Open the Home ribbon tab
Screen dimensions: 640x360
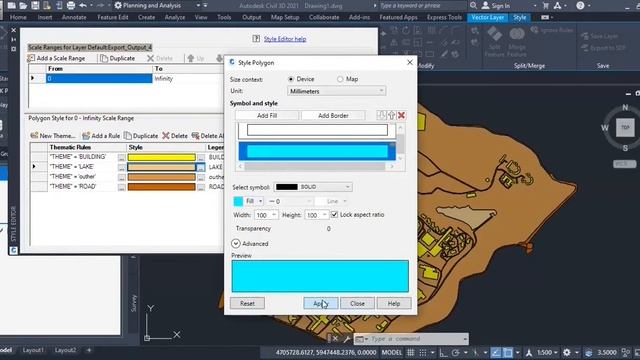pyautogui.click(x=18, y=17)
